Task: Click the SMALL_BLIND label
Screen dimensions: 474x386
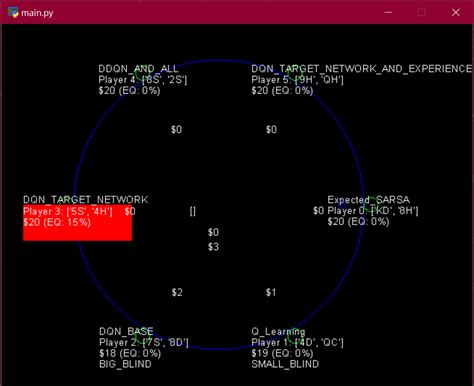Action: (x=285, y=364)
